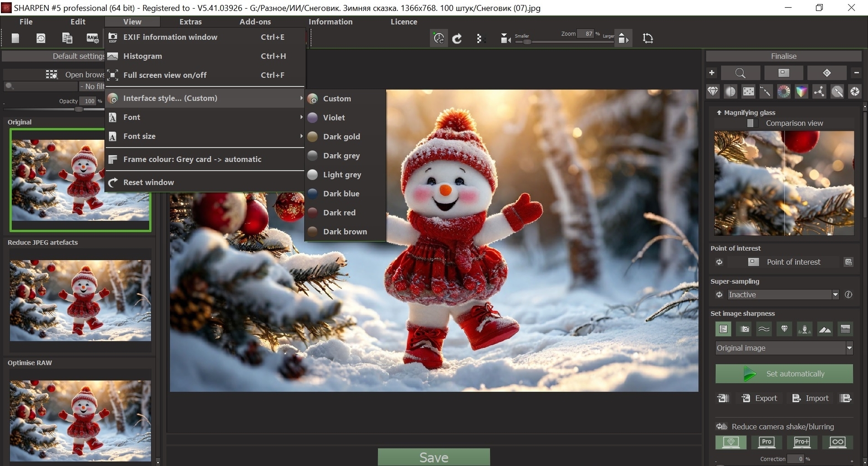The height and width of the screenshot is (466, 868).
Task: Click the rotate image toolbar icon
Action: (457, 39)
